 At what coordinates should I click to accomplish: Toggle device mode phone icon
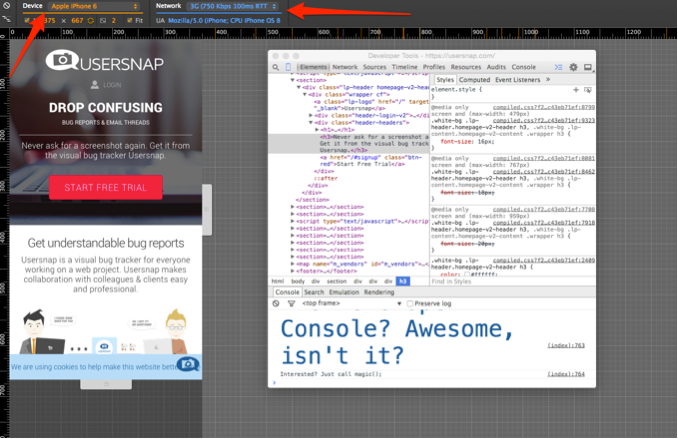coord(288,67)
